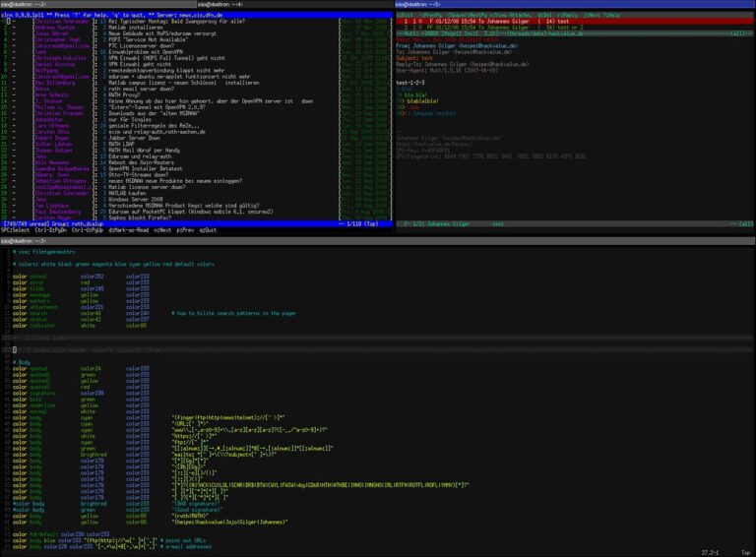The width and height of the screenshot is (756, 557).
Task: Open article 'POP3 "Service Not Available"'
Action: point(148,40)
